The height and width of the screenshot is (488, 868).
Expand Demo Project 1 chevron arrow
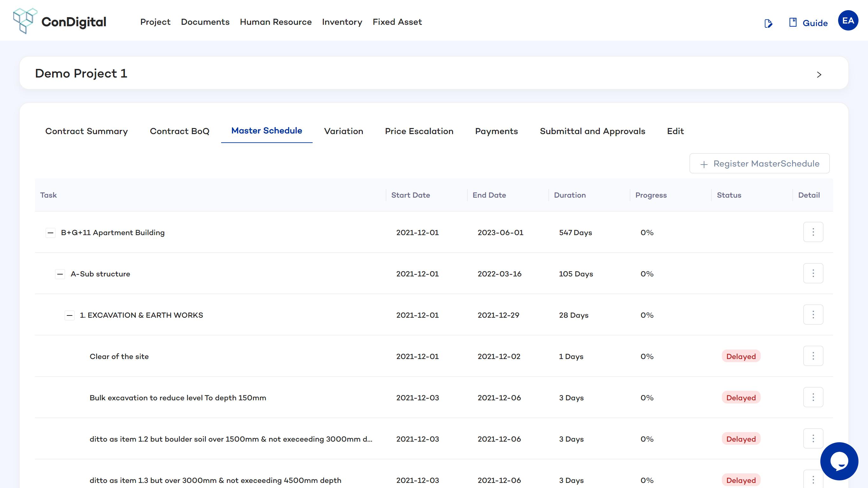pos(819,74)
